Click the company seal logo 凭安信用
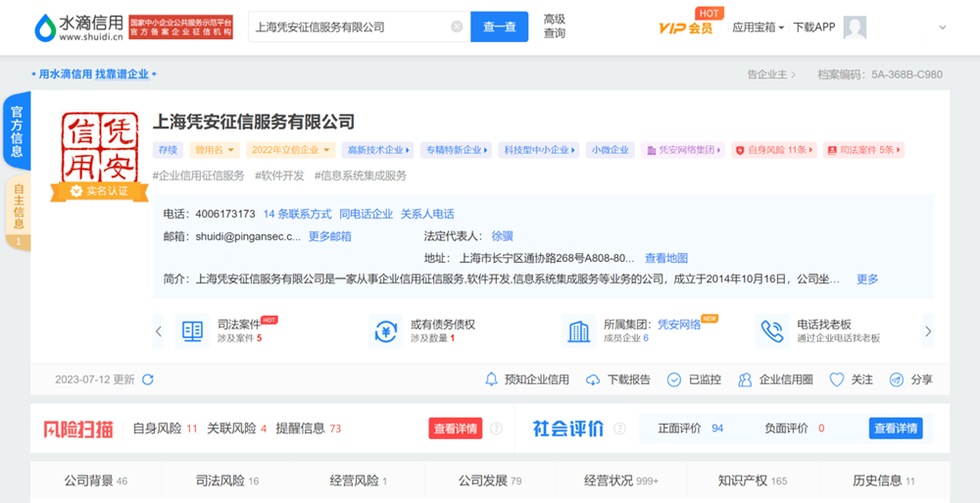This screenshot has width=980, height=503. (101, 148)
